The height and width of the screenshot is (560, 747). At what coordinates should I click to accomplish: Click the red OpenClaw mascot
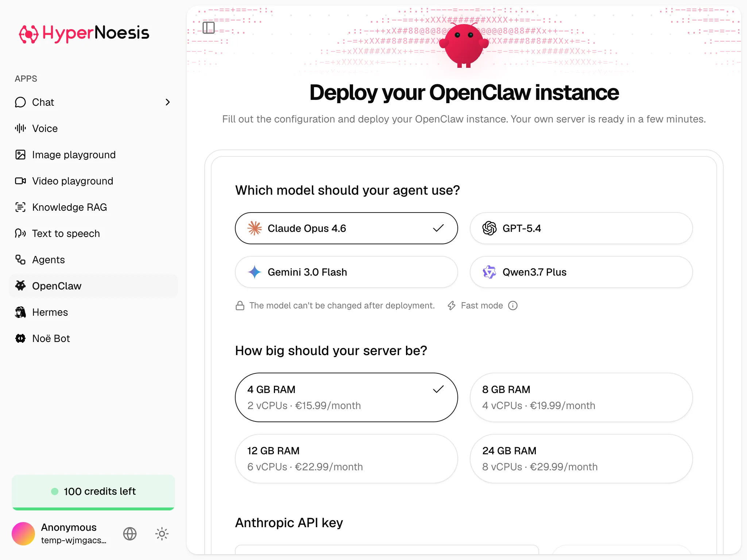click(x=464, y=45)
